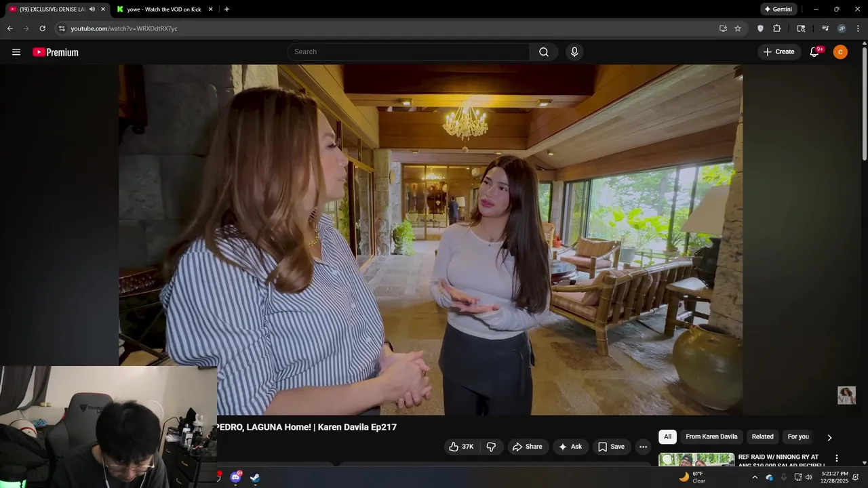Show hidden system tray icons
Image resolution: width=868 pixels, height=488 pixels.
pyautogui.click(x=754, y=477)
